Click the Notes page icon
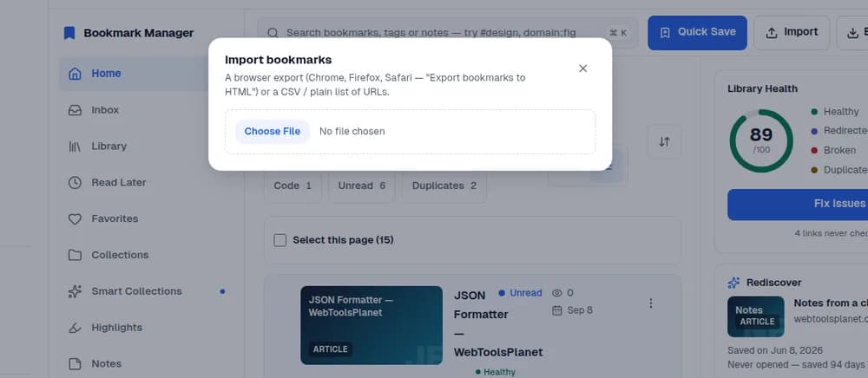The height and width of the screenshot is (378, 868). point(75,363)
